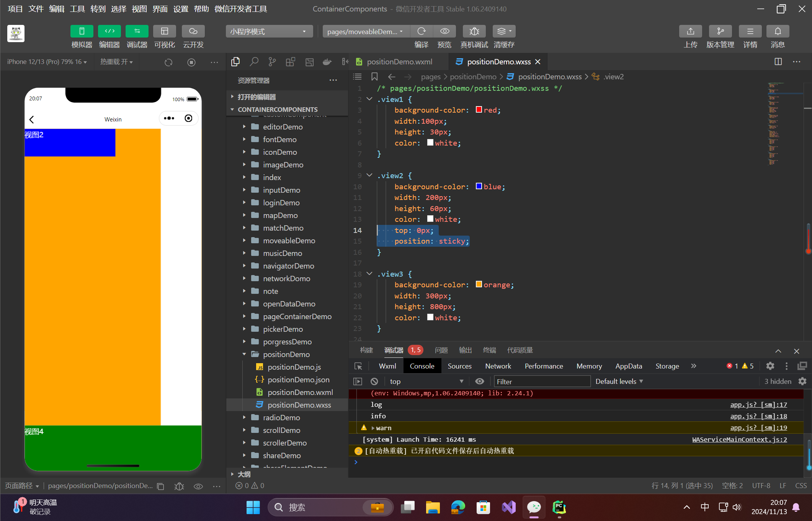This screenshot has width=812, height=521.
Task: Toggle console live expression eye icon
Action: pos(479,382)
